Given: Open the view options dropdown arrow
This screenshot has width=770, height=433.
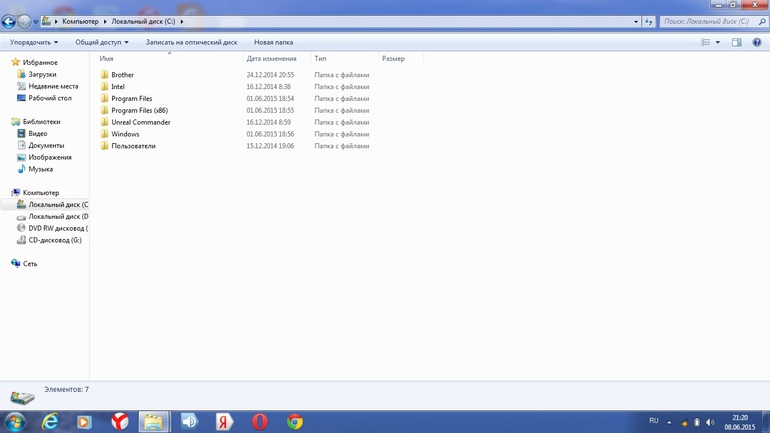Looking at the screenshot, I should pos(717,42).
